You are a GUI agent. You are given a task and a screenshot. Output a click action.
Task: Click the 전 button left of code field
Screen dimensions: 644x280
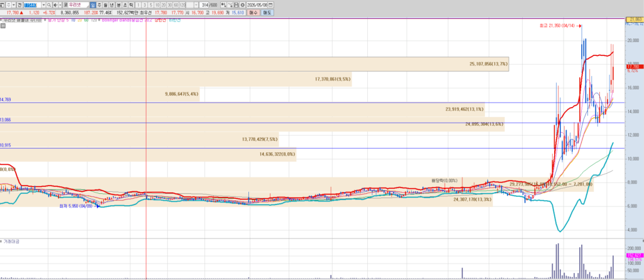pyautogui.click(x=19, y=5)
